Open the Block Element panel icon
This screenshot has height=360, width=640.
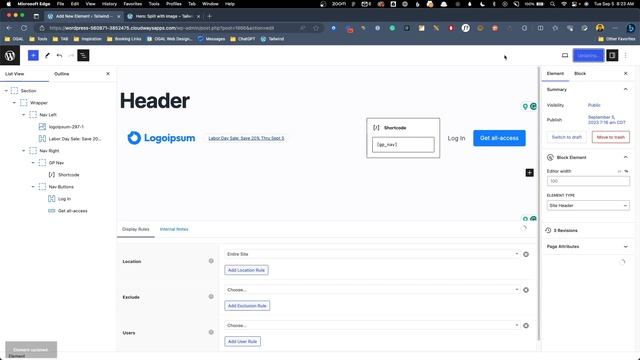pyautogui.click(x=550, y=157)
